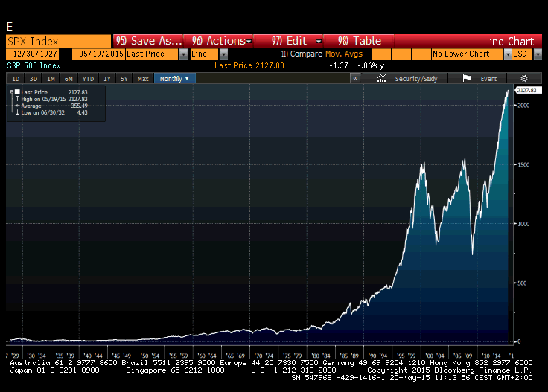Screen dimensions: 548x392
Task: Click the '95-'99 axis label
Action: tap(406, 356)
